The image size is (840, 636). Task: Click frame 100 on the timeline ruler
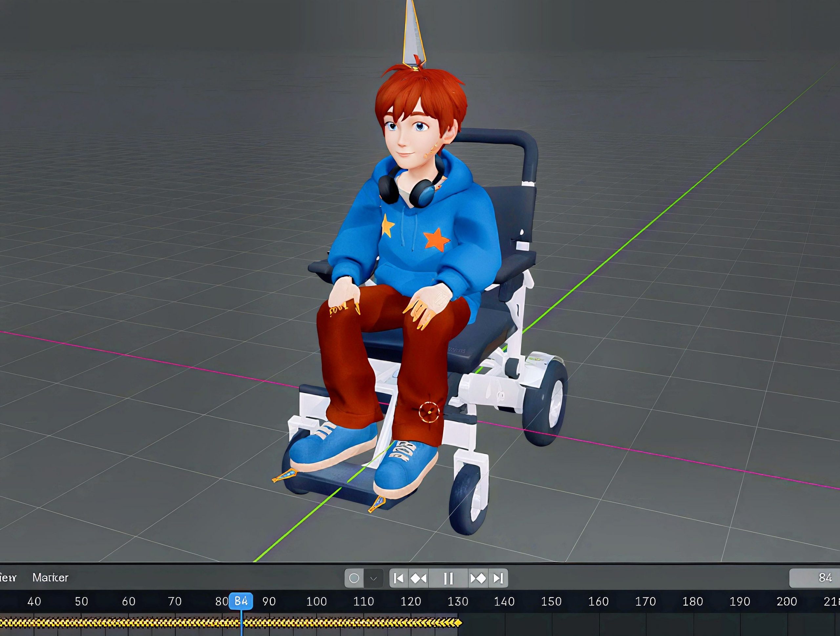(316, 602)
